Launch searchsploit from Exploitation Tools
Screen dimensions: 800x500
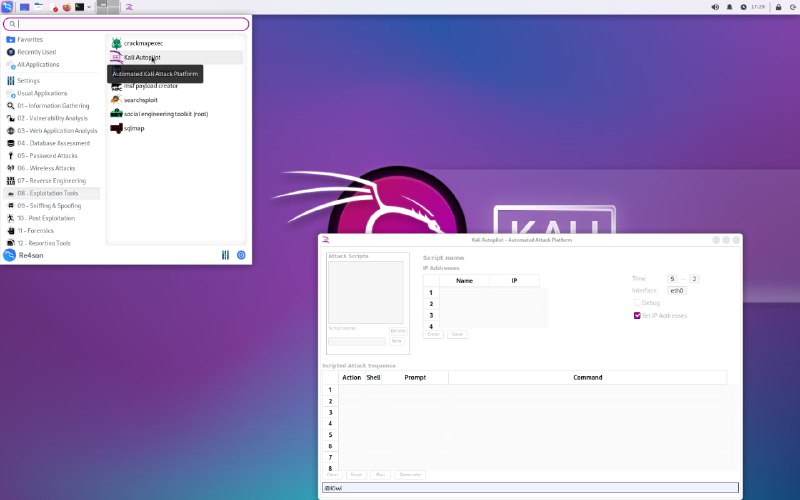pyautogui.click(x=141, y=100)
